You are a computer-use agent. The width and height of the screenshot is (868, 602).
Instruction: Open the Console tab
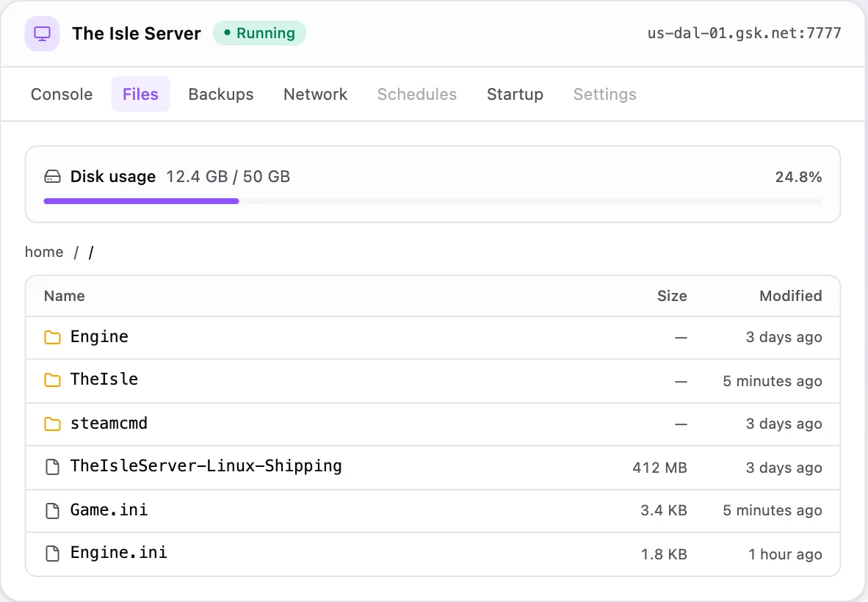click(x=62, y=94)
